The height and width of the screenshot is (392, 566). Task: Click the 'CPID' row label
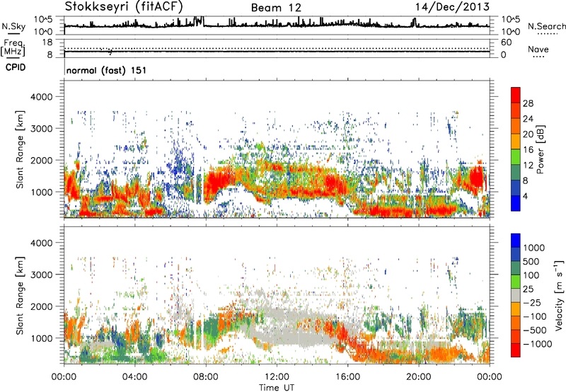16,67
